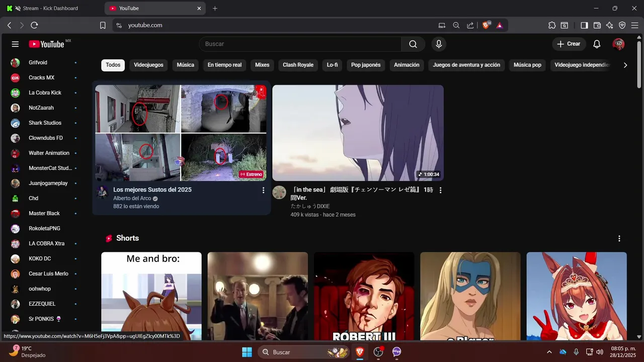Open Brave from the taskbar
The width and height of the screenshot is (644, 362).
point(360,352)
